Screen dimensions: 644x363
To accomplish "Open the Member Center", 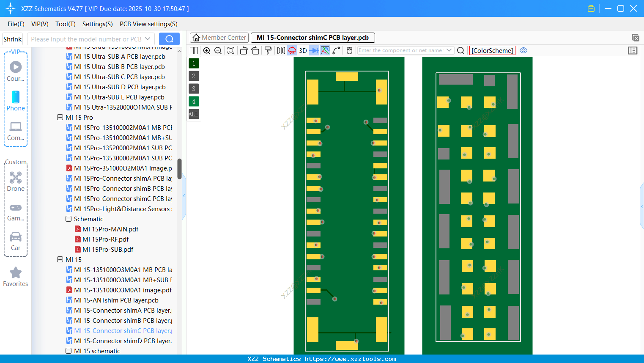I will tap(219, 37).
